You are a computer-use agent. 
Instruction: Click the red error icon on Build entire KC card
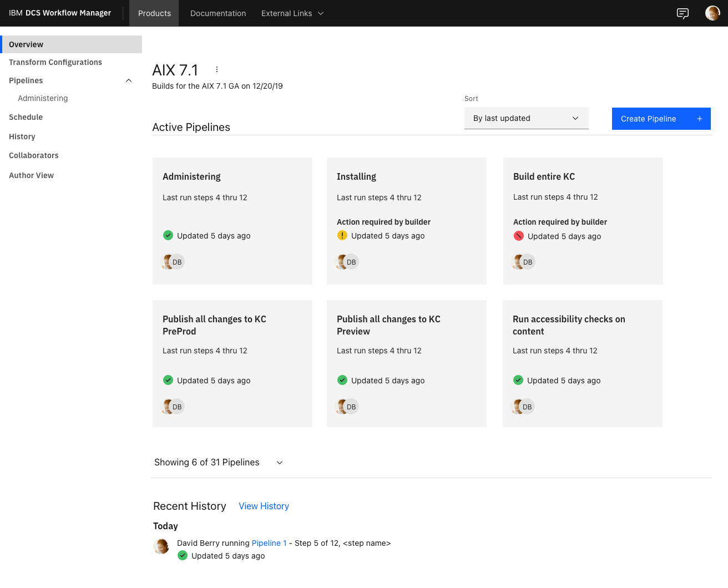click(x=519, y=236)
